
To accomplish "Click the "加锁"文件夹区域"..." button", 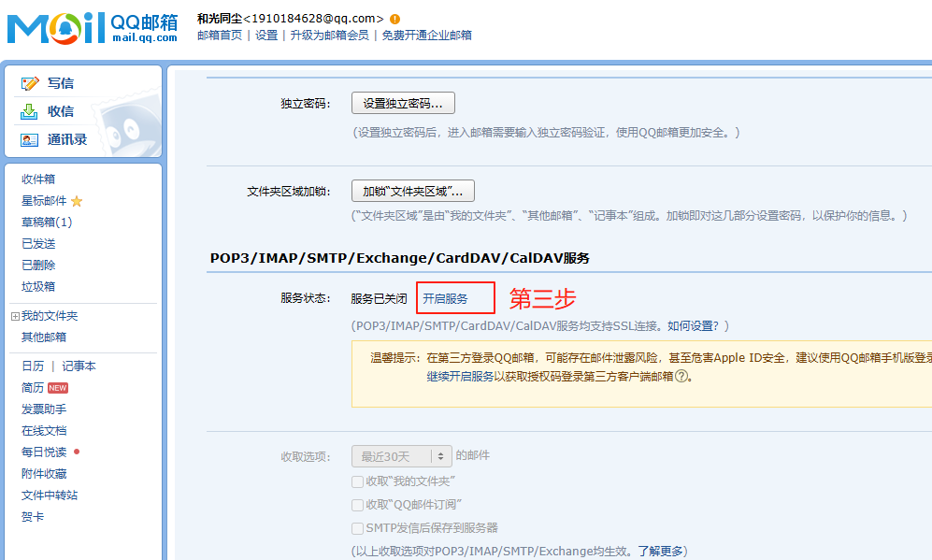I will [x=412, y=192].
